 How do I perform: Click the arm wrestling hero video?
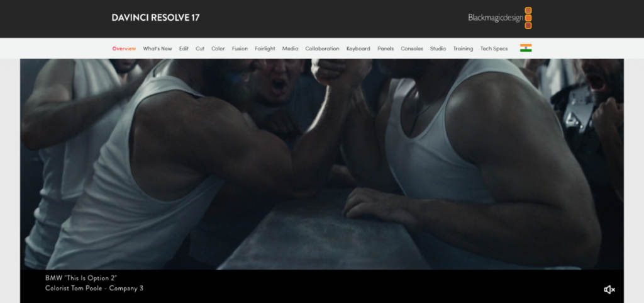pos(322,164)
